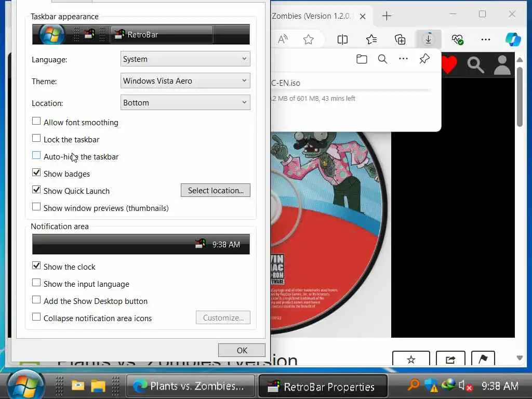This screenshot has height=399, width=532.
Task: Uncheck Show badges
Action: tap(36, 172)
